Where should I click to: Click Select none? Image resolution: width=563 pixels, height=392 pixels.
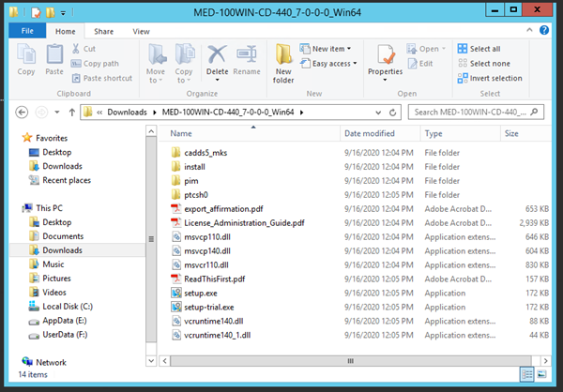[x=483, y=64]
